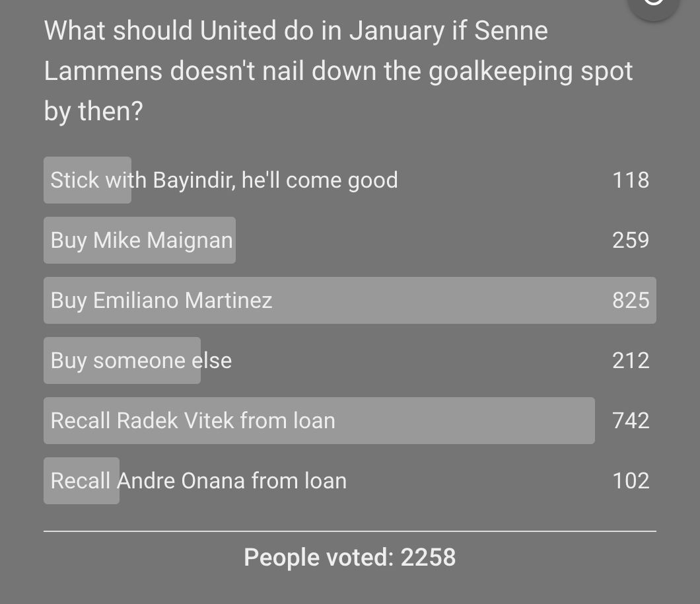Click the 259 vote count for Maignan
Image resolution: width=700 pixels, height=604 pixels.
tap(631, 240)
